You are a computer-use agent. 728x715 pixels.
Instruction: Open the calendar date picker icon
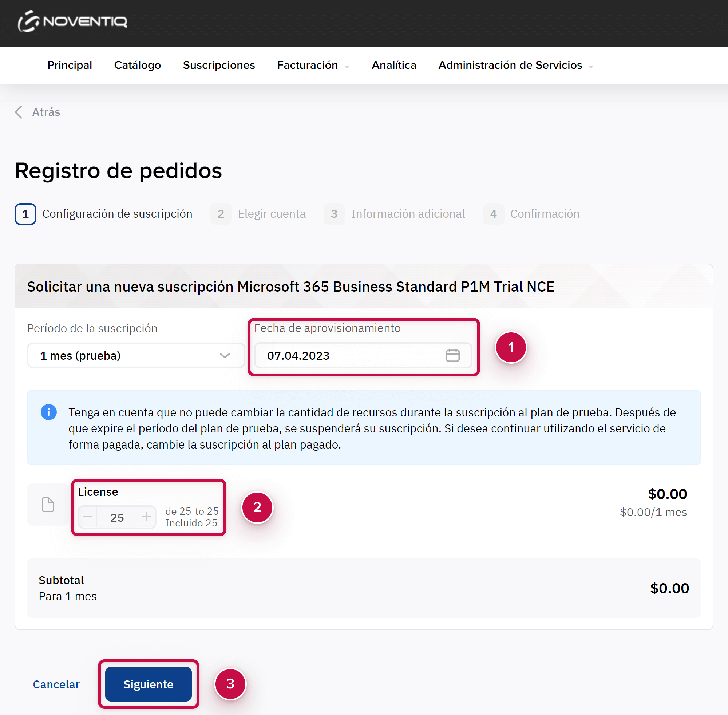click(x=452, y=355)
